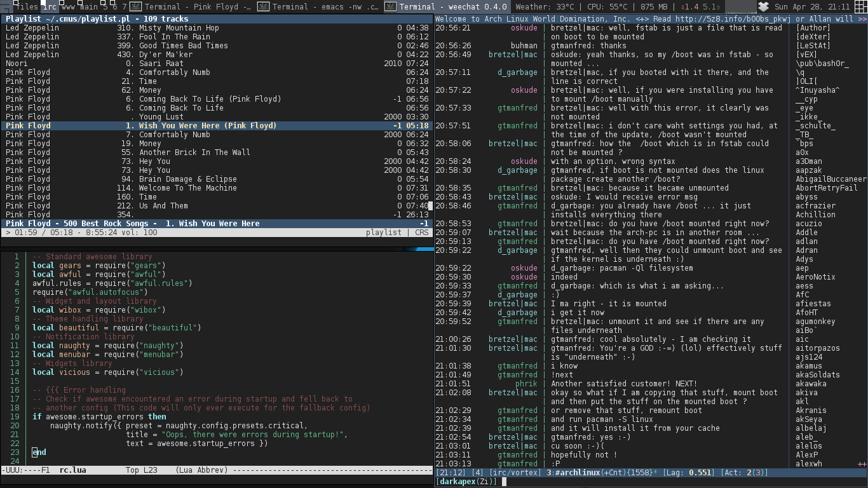
Task: Select the main workspace tag
Action: tap(88, 7)
